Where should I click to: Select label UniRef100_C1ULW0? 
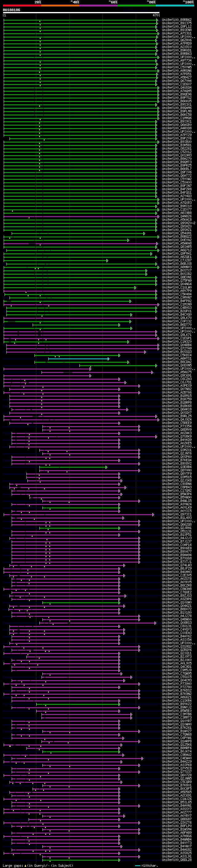click(x=177, y=287)
